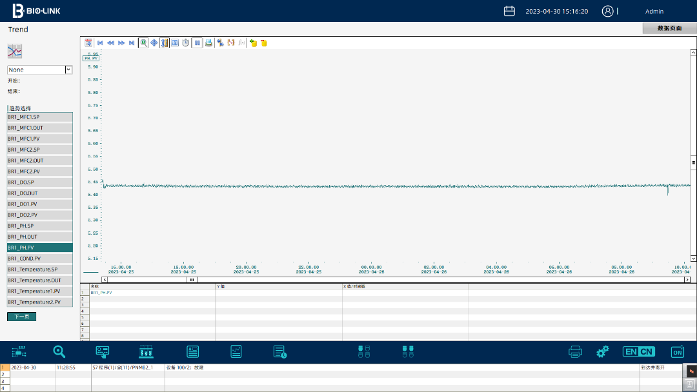
Task: Click the gray button at top right
Action: 669,28
